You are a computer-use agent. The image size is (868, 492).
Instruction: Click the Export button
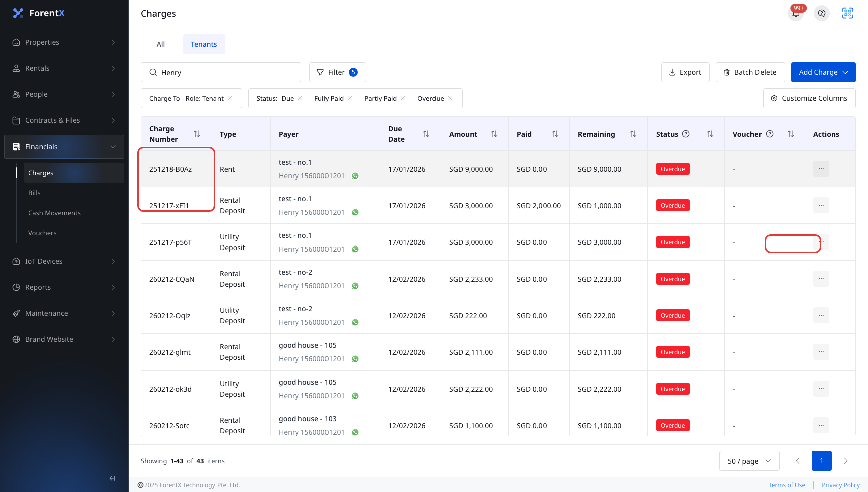[x=685, y=72]
